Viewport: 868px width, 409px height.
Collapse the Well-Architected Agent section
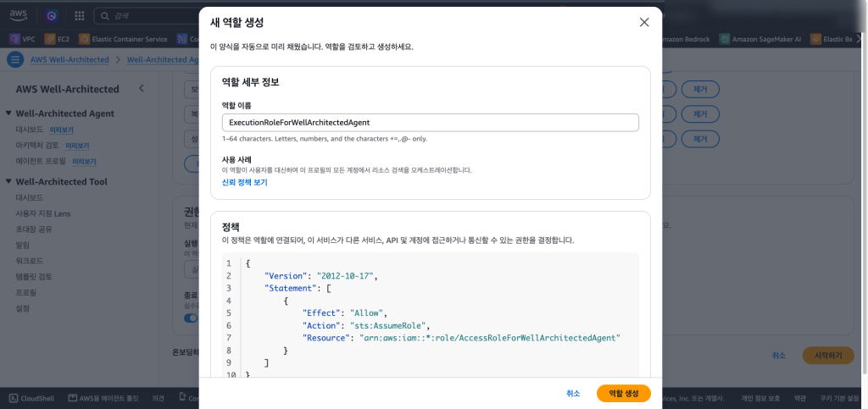click(x=8, y=113)
